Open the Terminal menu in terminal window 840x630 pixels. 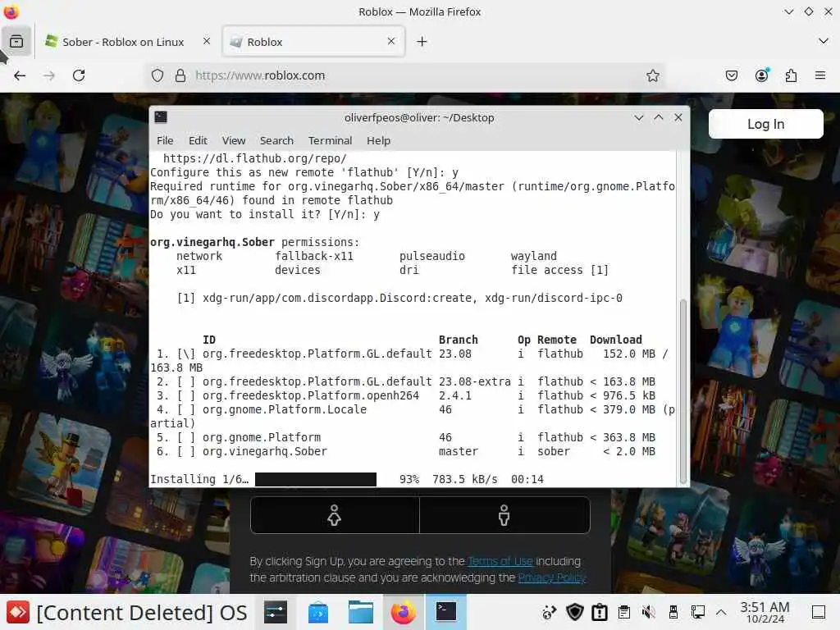point(330,140)
